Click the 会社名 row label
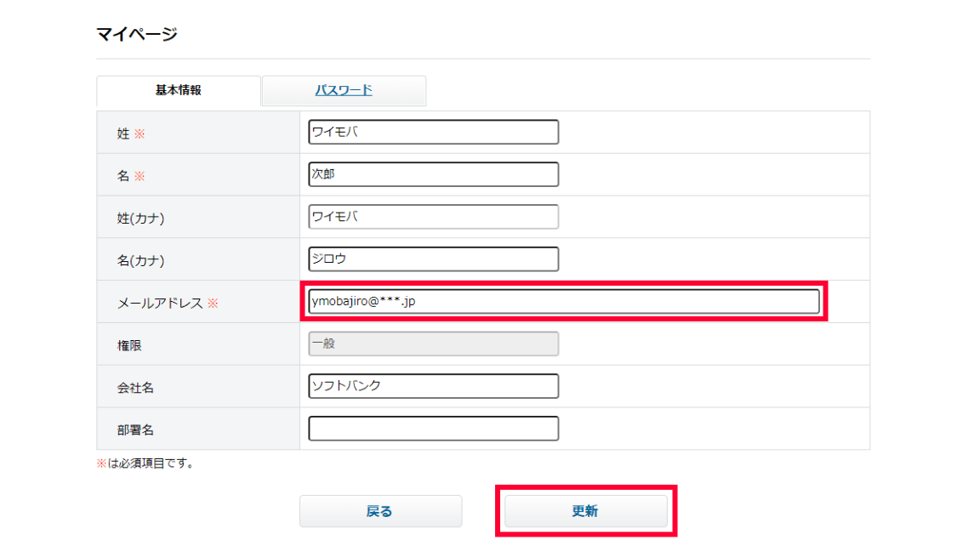 click(136, 388)
